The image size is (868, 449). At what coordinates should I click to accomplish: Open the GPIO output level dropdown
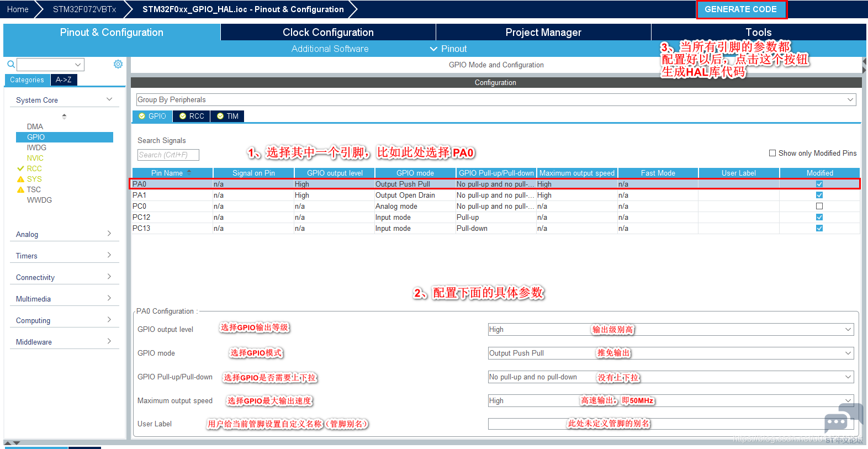tap(671, 330)
